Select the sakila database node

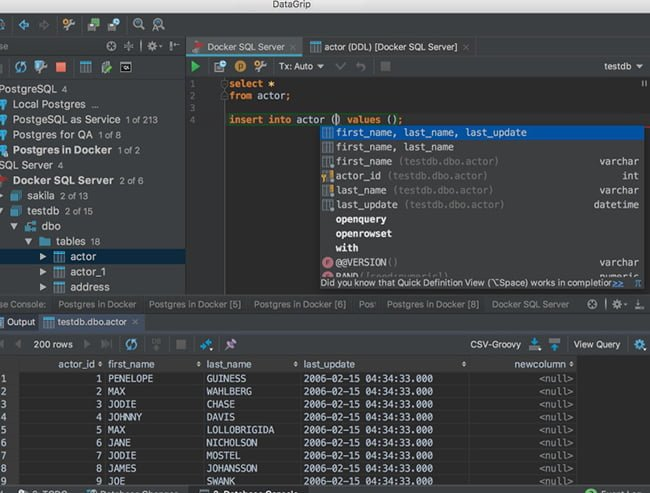(x=41, y=196)
